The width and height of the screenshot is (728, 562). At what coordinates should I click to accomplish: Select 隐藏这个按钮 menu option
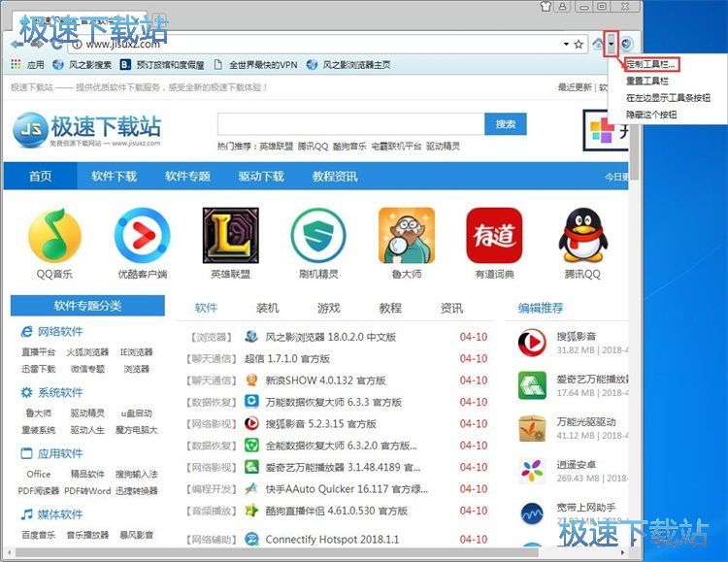tap(651, 115)
